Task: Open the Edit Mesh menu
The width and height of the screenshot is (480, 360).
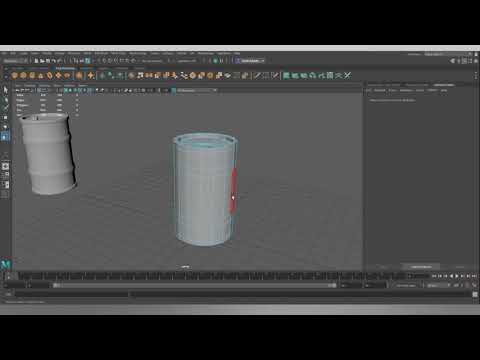Action: coord(101,53)
